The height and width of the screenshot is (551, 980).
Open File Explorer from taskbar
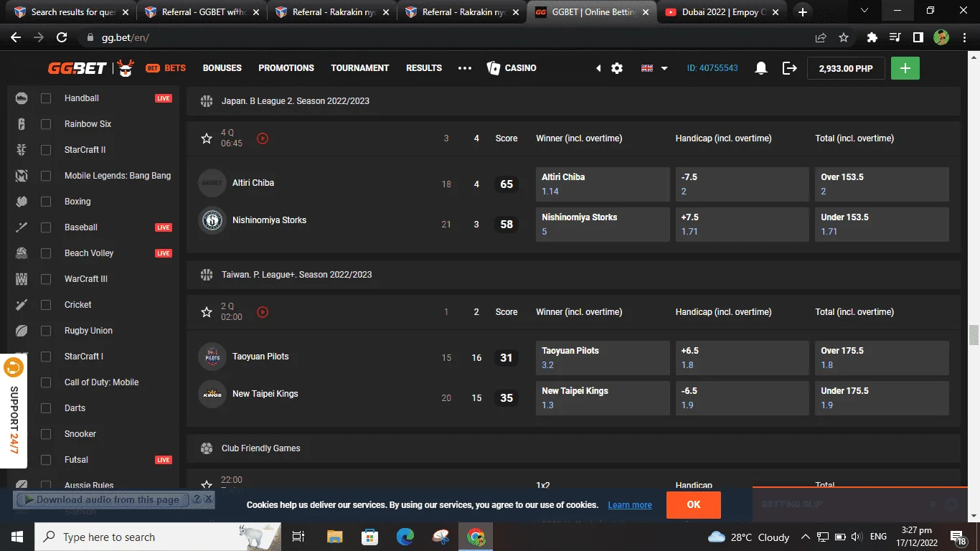point(335,537)
